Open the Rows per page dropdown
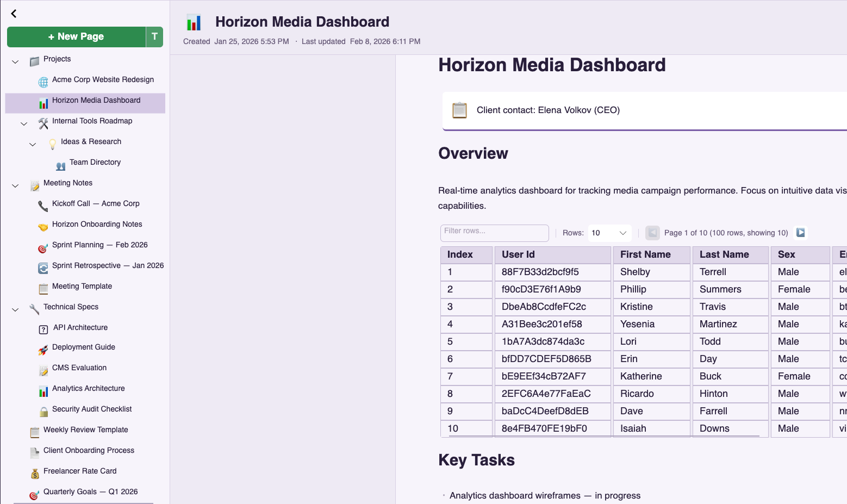Image resolution: width=847 pixels, height=504 pixels. click(609, 233)
